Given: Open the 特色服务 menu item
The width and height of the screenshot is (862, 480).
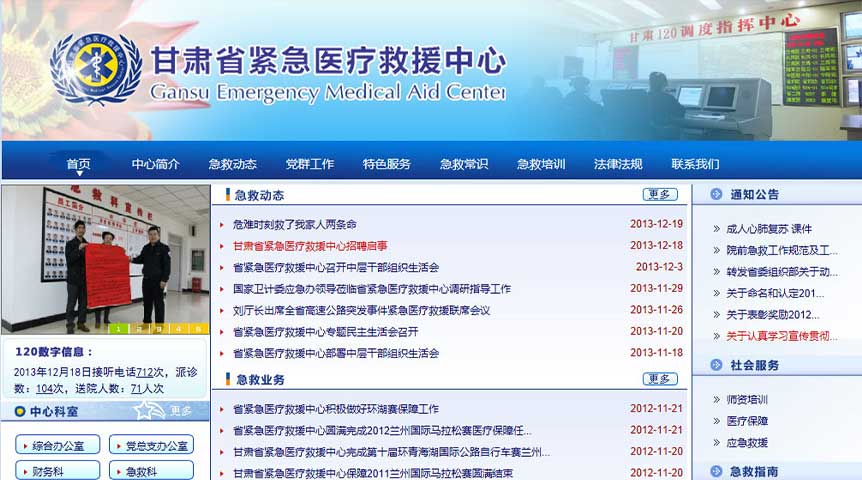Looking at the screenshot, I should tap(386, 164).
